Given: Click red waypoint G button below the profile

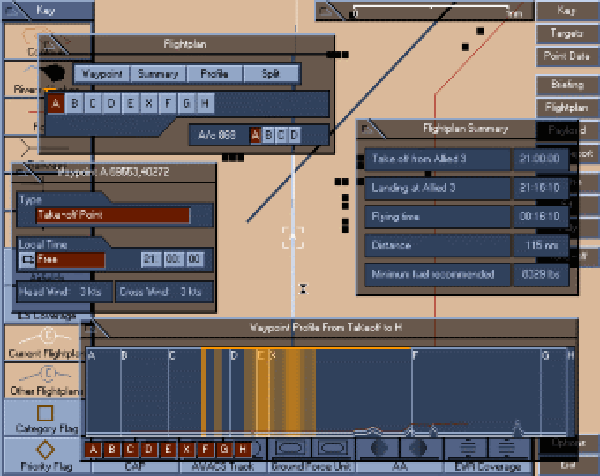Looking at the screenshot, I should point(224,450).
